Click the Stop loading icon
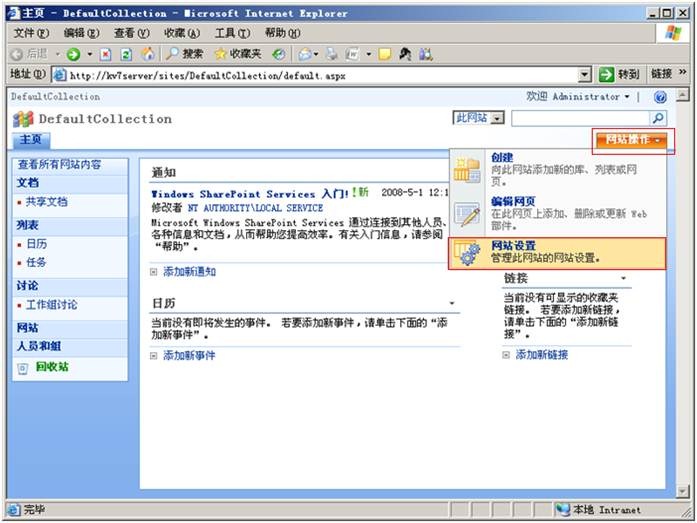The width and height of the screenshot is (697, 523). coord(105,54)
